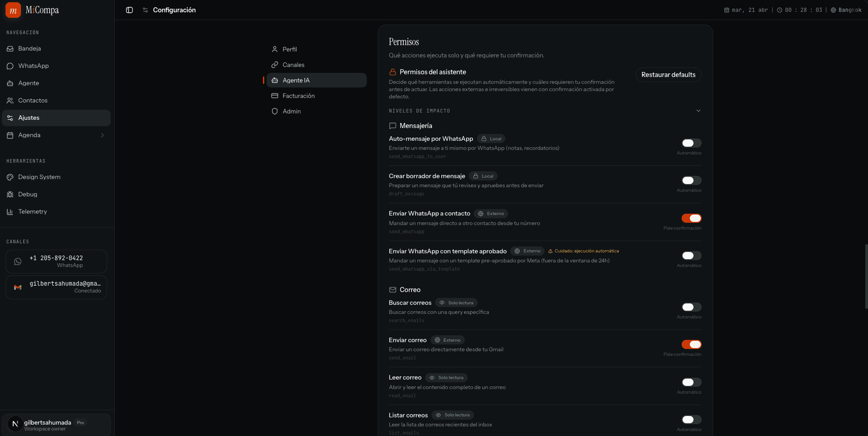Click the send_whatsapp_via_template code label
This screenshot has width=868, height=436.
424,269
